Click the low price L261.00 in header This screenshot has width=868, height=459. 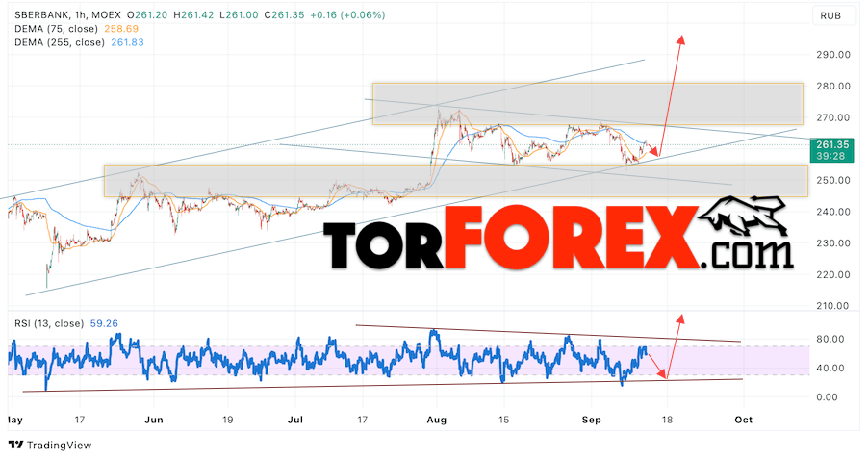239,15
